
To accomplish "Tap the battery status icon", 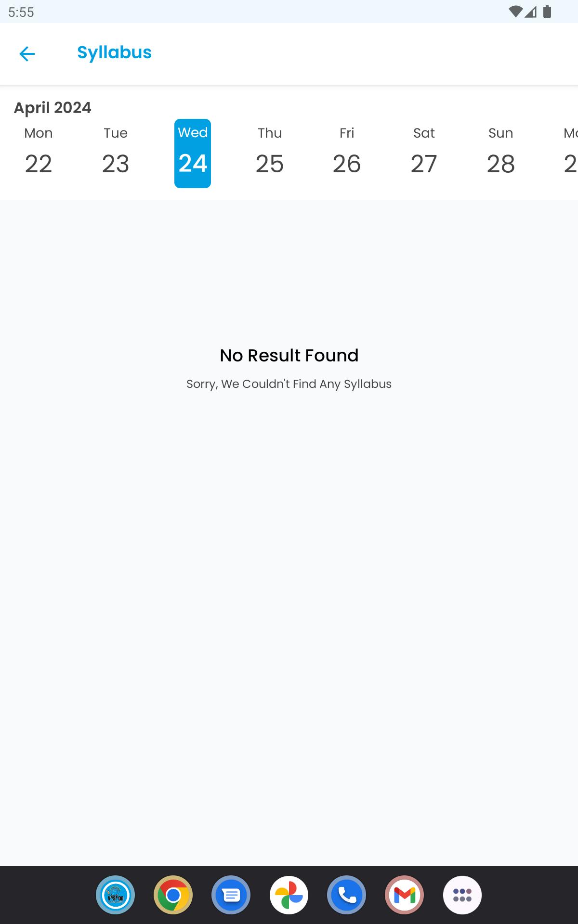I will click(547, 12).
